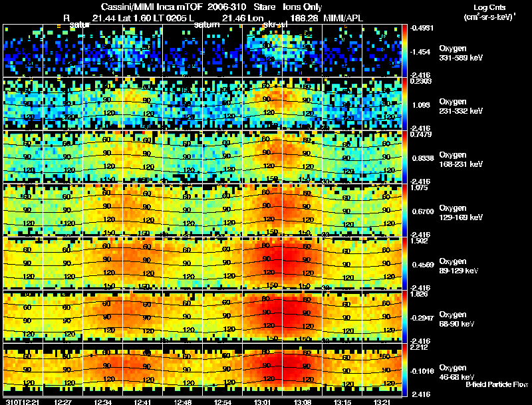
Task: Click the colorbar beside Oxygen 331-589 keV
Action: point(405,51)
